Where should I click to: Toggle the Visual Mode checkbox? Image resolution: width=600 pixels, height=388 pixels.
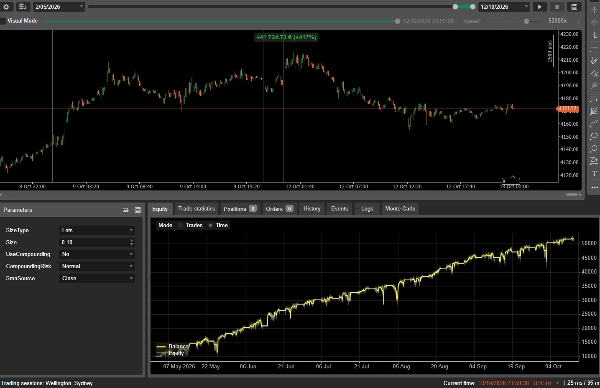pos(2,21)
